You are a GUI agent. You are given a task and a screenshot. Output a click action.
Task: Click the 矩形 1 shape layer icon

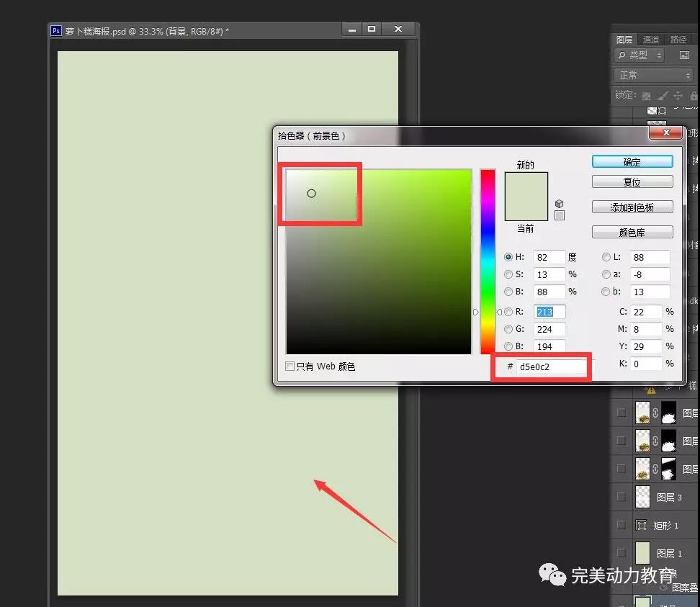pyautogui.click(x=642, y=525)
